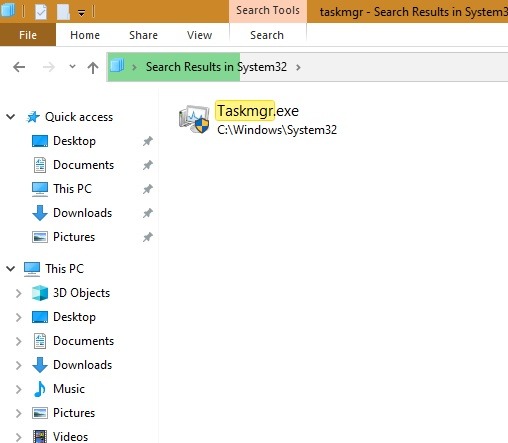Screen dimensions: 508x443
Task: Click This PC icon under Quick access
Action: [x=40, y=189]
